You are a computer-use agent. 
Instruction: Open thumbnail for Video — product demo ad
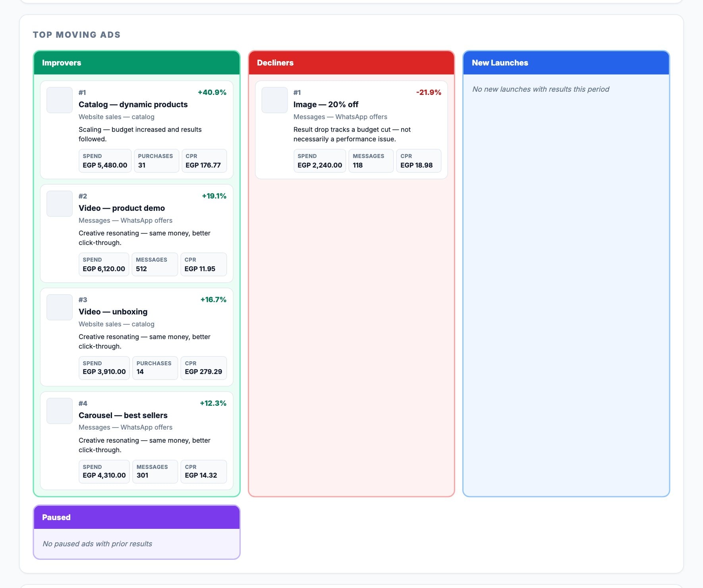coord(60,204)
